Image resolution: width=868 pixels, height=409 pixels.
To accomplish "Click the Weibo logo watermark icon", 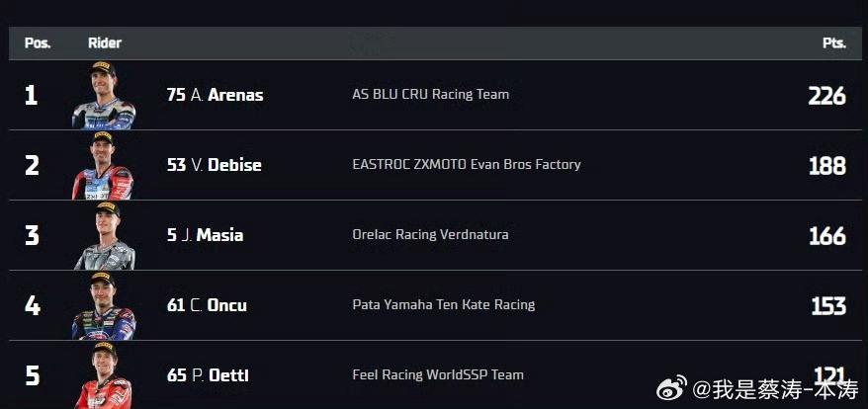I will (671, 388).
